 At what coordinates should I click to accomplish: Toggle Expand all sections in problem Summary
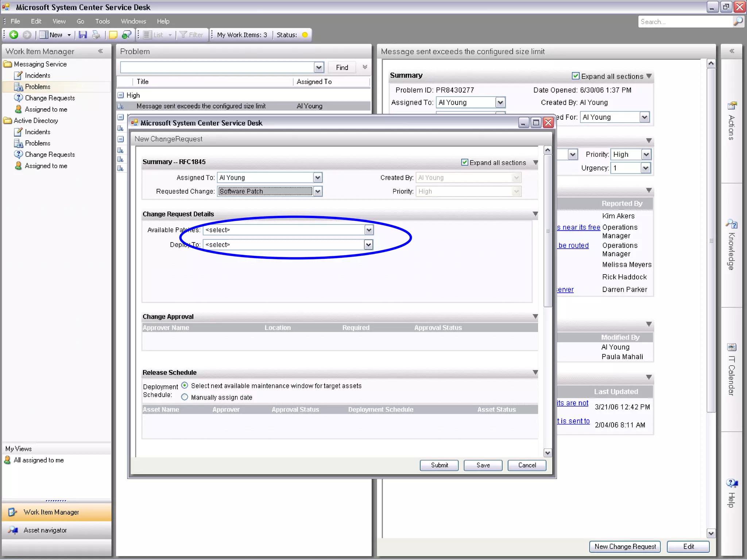(576, 76)
